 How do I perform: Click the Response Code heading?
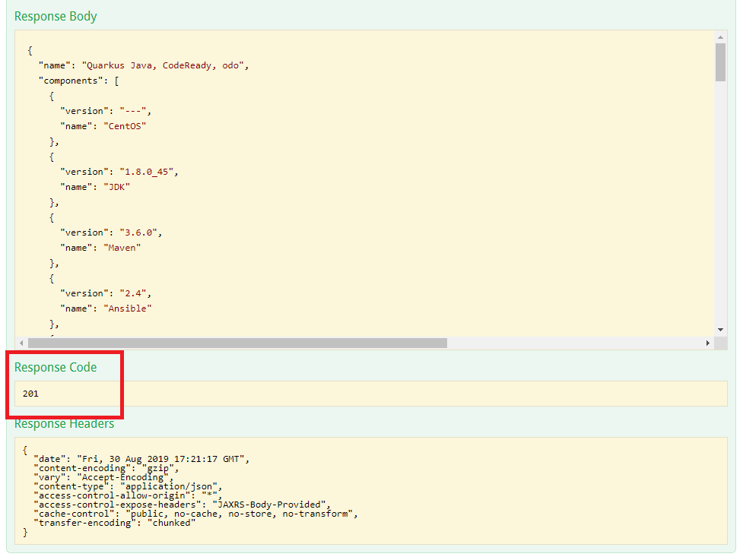click(x=56, y=367)
